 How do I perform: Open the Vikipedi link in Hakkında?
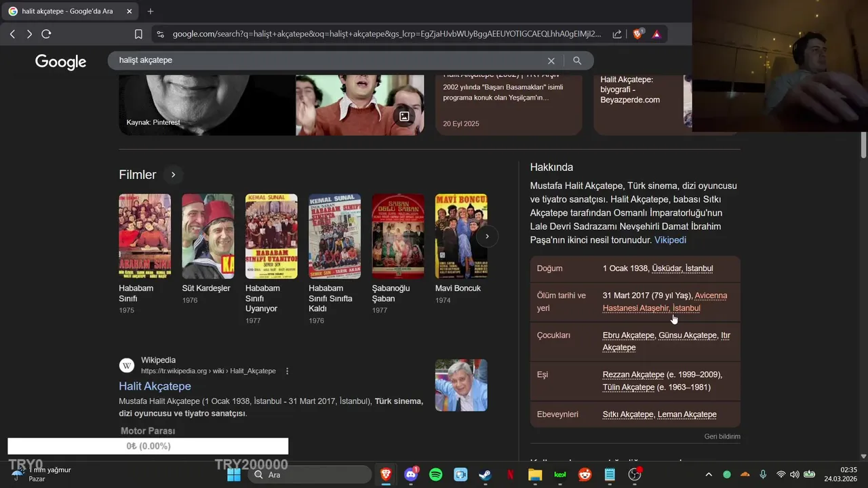[x=670, y=240]
